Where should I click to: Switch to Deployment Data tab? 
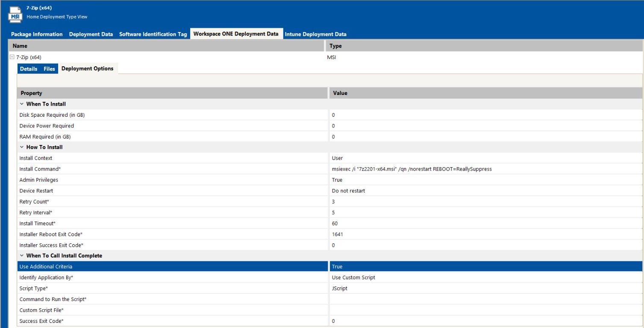click(91, 34)
